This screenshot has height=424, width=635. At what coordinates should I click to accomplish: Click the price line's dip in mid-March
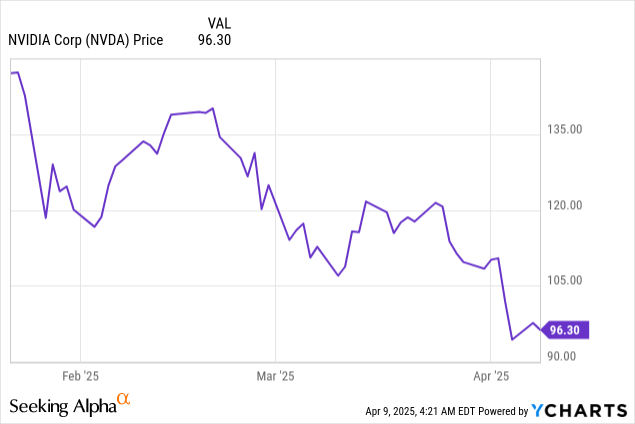[338, 275]
